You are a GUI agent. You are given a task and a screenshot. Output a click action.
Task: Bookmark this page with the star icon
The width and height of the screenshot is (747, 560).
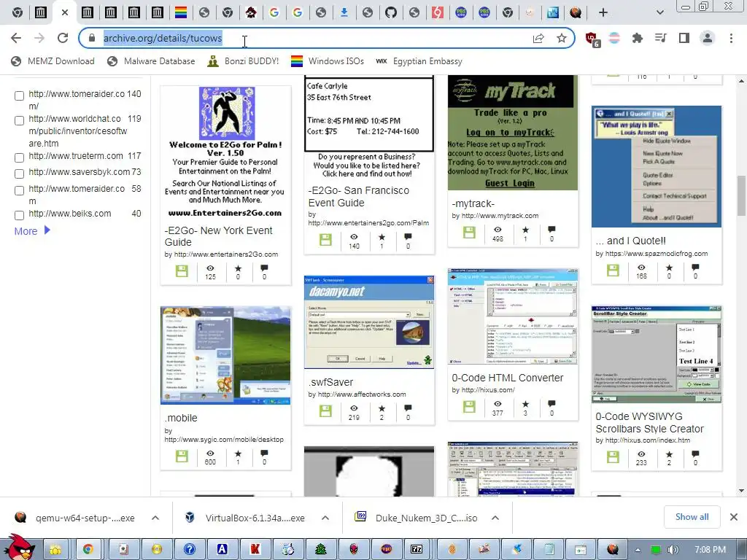[562, 38]
